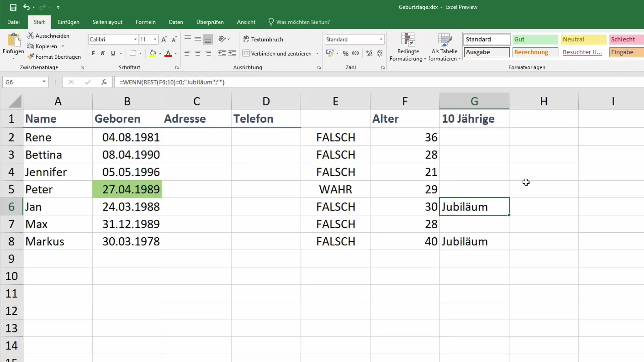The width and height of the screenshot is (644, 362).
Task: Click Verbinden und zentrieren button
Action: point(277,53)
